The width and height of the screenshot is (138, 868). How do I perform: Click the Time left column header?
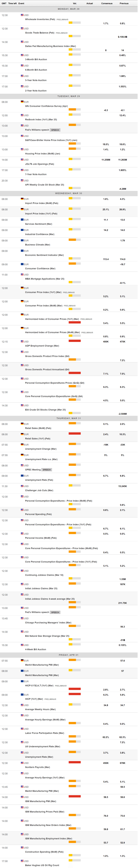pos(12,3)
